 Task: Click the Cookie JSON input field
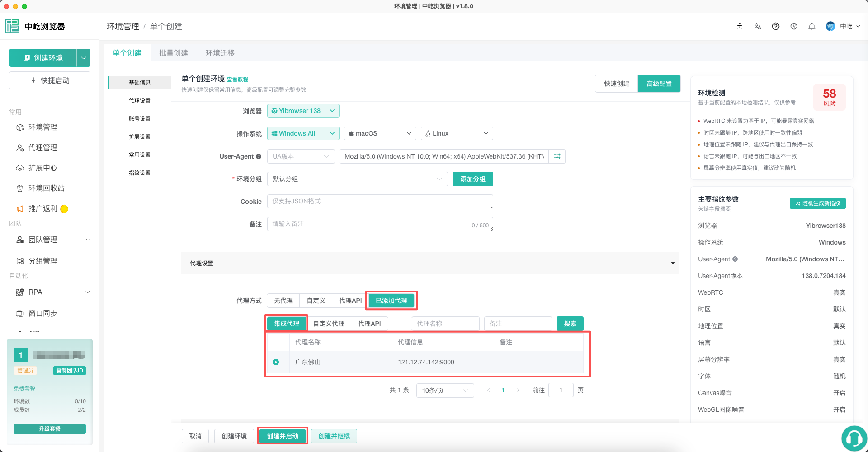click(380, 202)
